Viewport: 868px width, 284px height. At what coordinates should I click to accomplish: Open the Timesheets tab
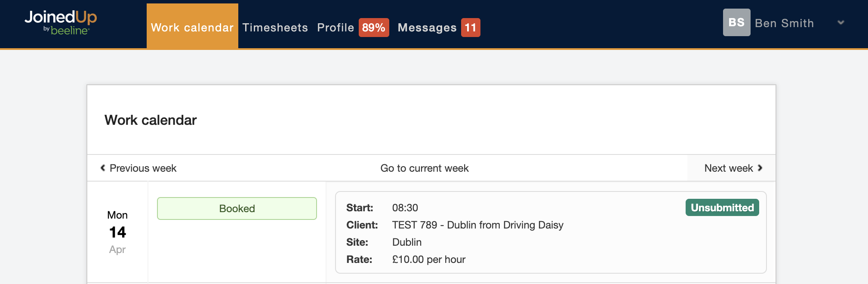coord(275,28)
